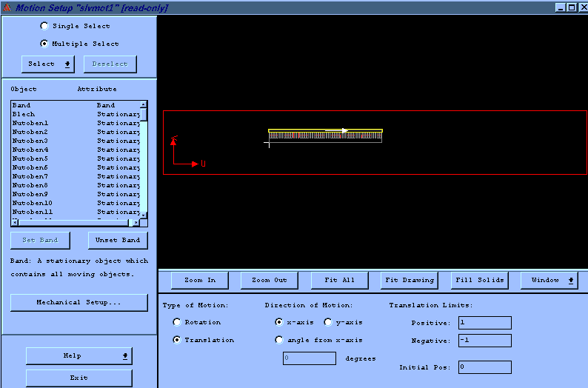Click the Positive translation limit field
The width and height of the screenshot is (588, 388).
click(x=485, y=323)
